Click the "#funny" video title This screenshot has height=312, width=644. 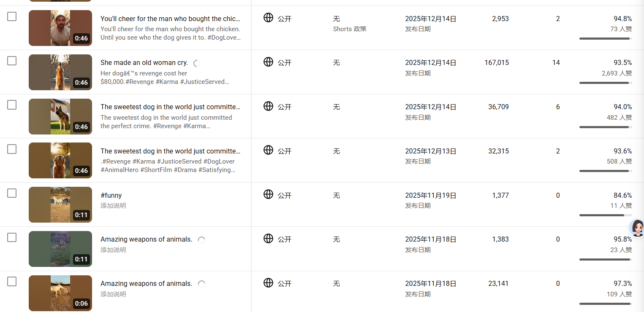[x=111, y=195]
